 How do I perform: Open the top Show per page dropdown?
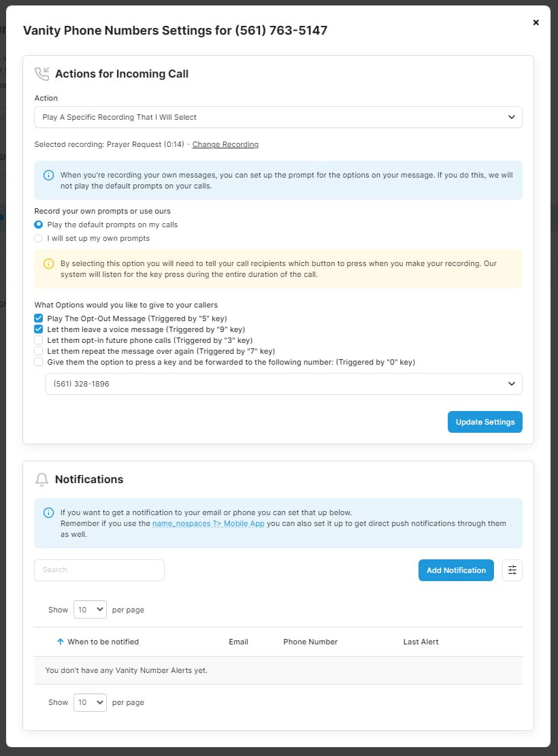coord(90,610)
